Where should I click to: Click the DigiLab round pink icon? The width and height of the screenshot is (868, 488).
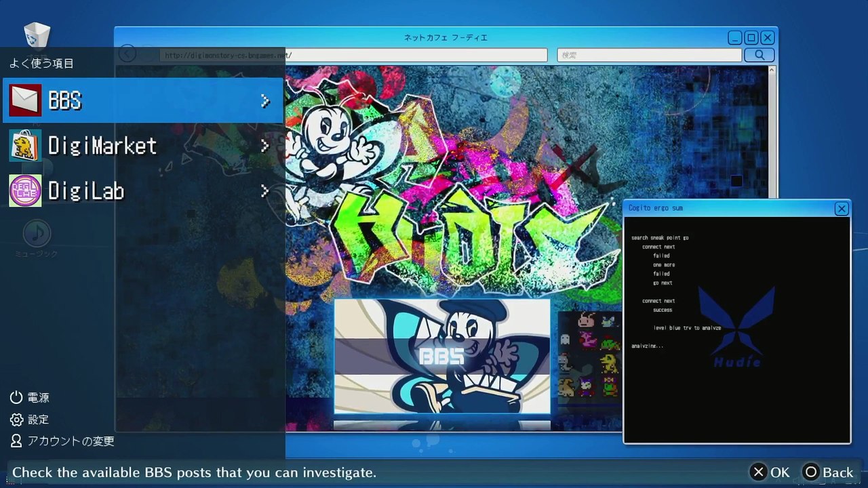point(25,190)
